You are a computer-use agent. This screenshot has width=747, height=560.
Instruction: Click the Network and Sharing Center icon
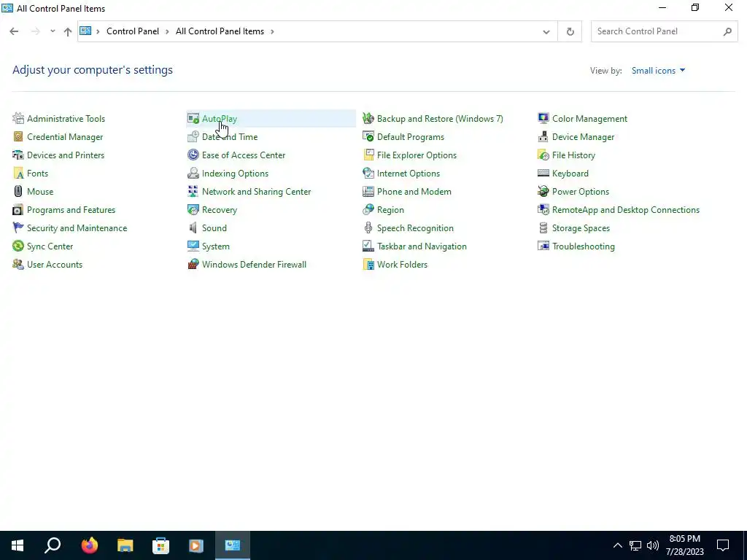coord(193,192)
